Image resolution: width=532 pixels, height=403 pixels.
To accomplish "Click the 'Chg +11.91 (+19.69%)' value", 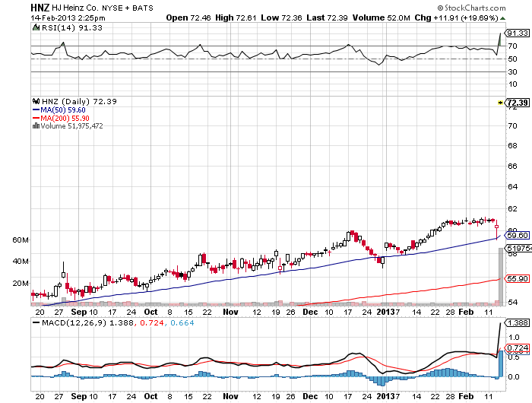I will 456,17.
